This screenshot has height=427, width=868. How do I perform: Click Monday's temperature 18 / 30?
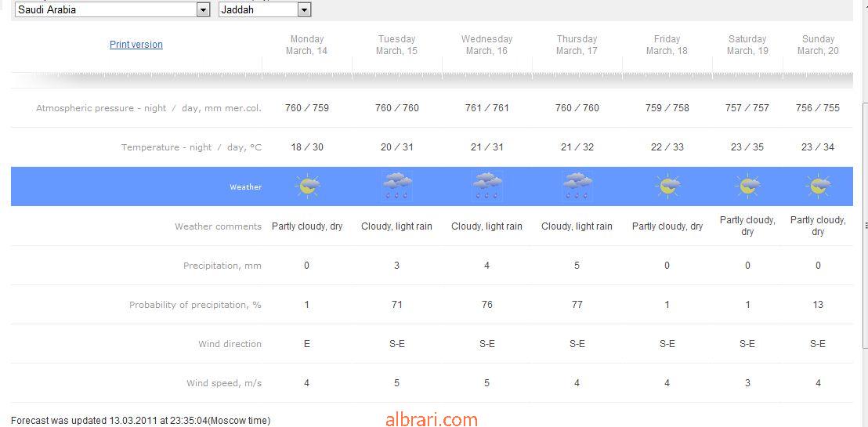pos(306,147)
